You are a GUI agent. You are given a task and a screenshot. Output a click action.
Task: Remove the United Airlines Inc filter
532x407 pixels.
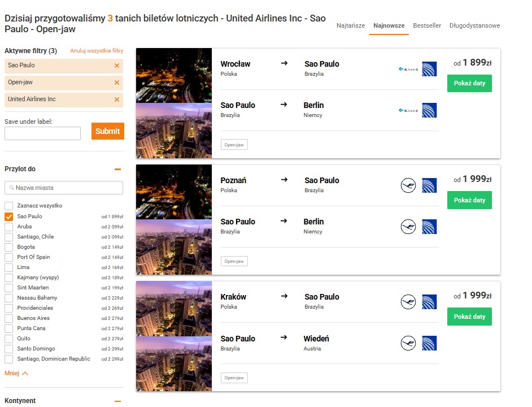(117, 99)
